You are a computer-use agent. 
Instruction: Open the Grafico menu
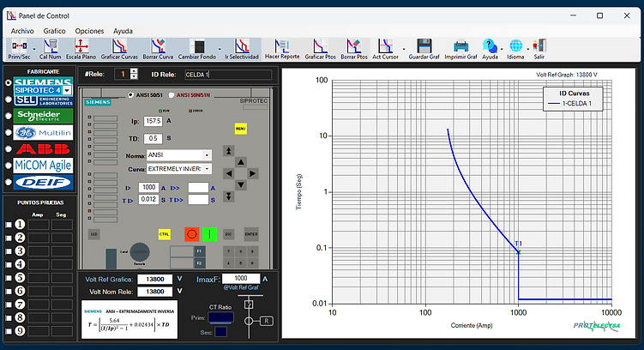click(55, 31)
